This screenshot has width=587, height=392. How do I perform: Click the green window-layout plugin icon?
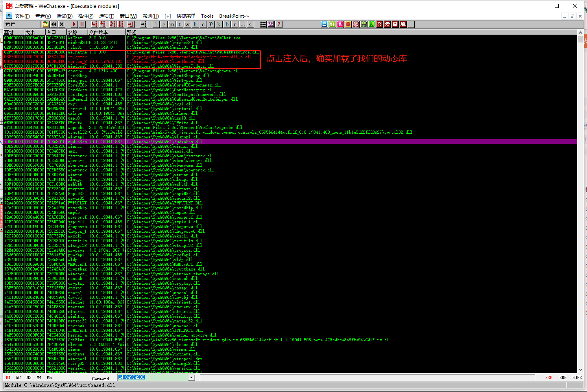372,24
